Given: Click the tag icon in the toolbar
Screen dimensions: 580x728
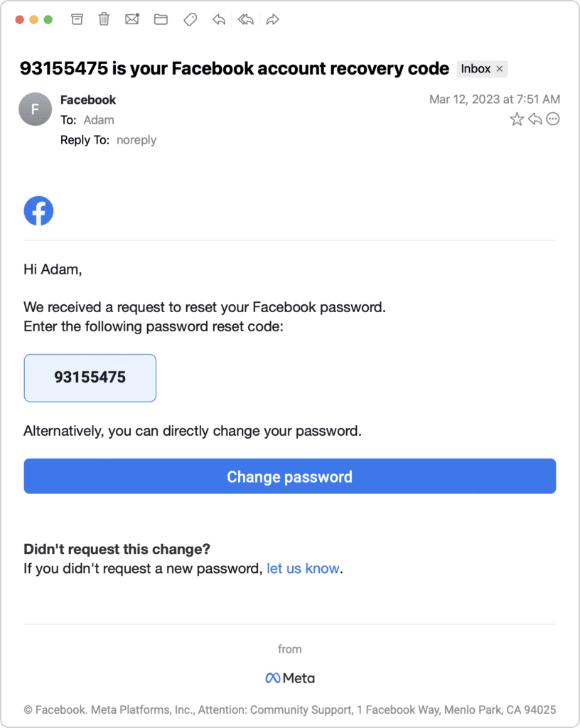Looking at the screenshot, I should (x=190, y=19).
